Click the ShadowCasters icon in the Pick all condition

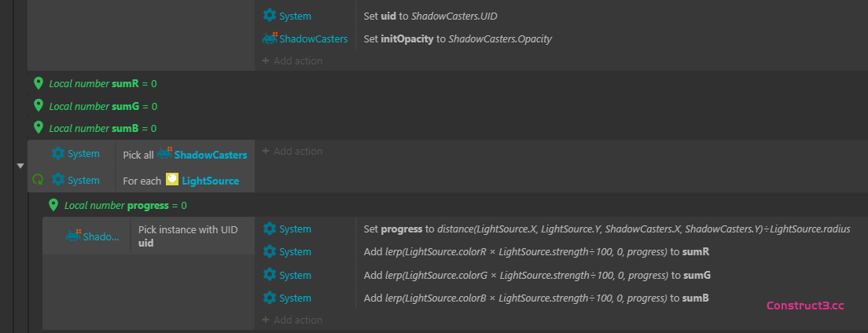click(164, 154)
